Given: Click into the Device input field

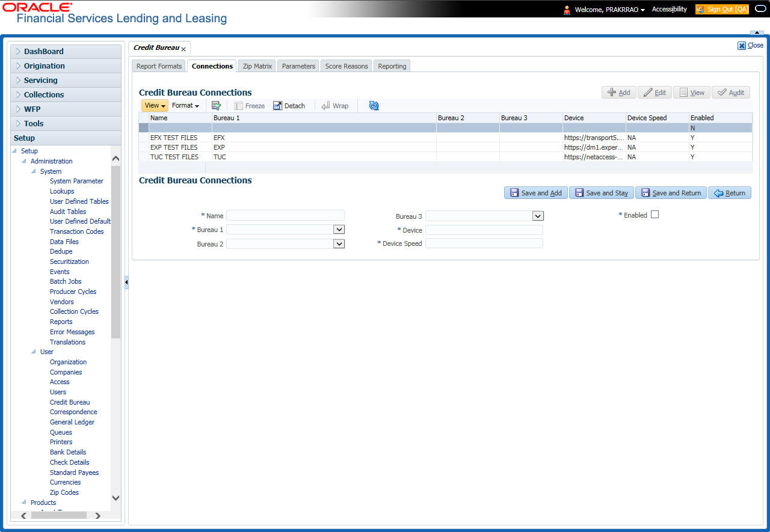Looking at the screenshot, I should (x=484, y=230).
